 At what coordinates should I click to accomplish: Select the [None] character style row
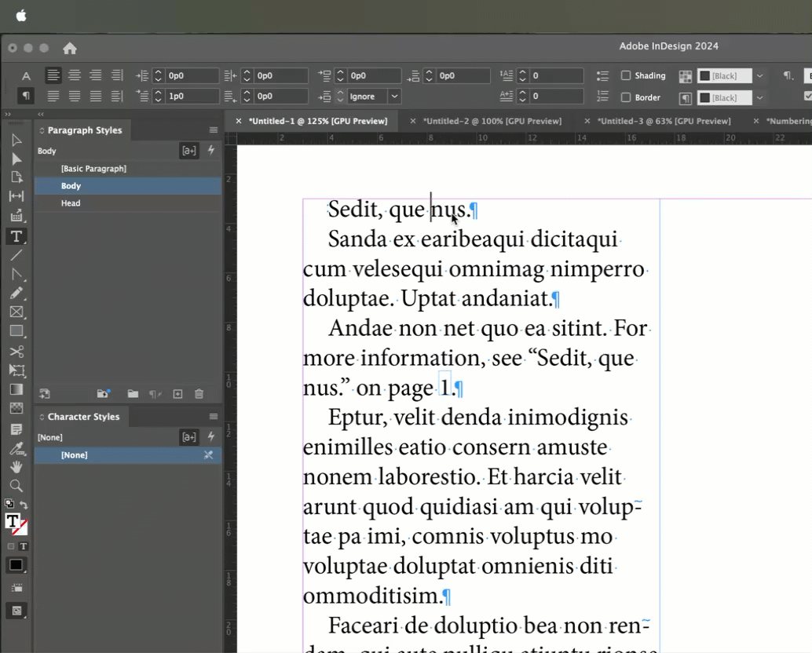click(x=128, y=455)
